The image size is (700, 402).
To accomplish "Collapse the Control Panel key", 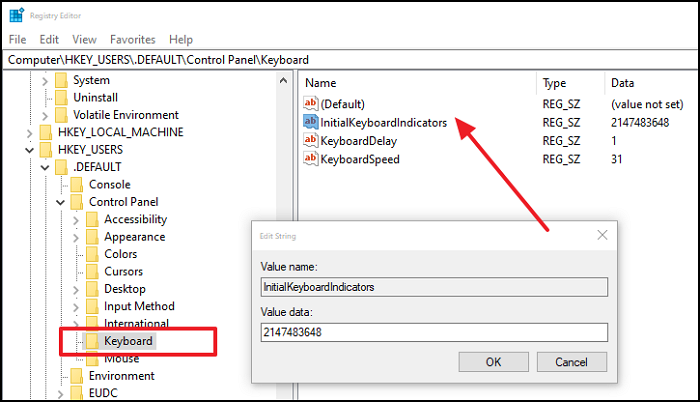I will pos(61,203).
